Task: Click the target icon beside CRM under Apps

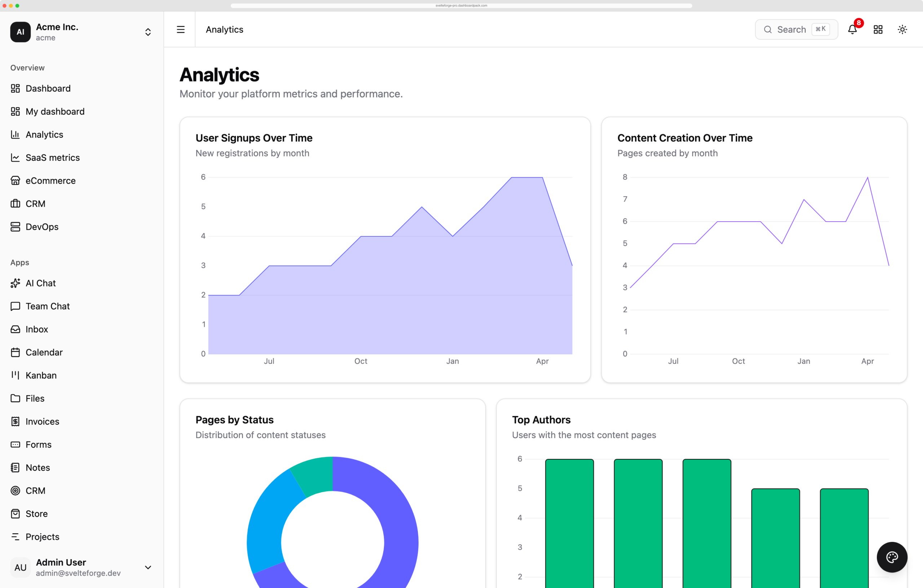Action: [x=16, y=491]
